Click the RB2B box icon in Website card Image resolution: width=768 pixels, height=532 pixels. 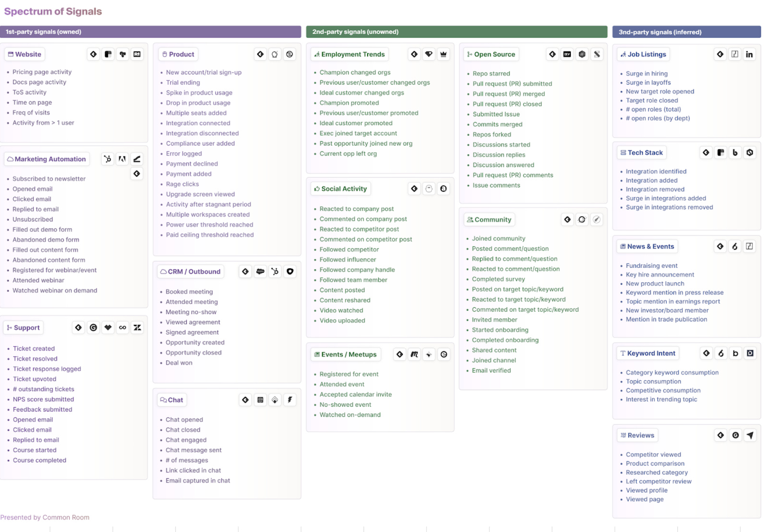point(137,54)
